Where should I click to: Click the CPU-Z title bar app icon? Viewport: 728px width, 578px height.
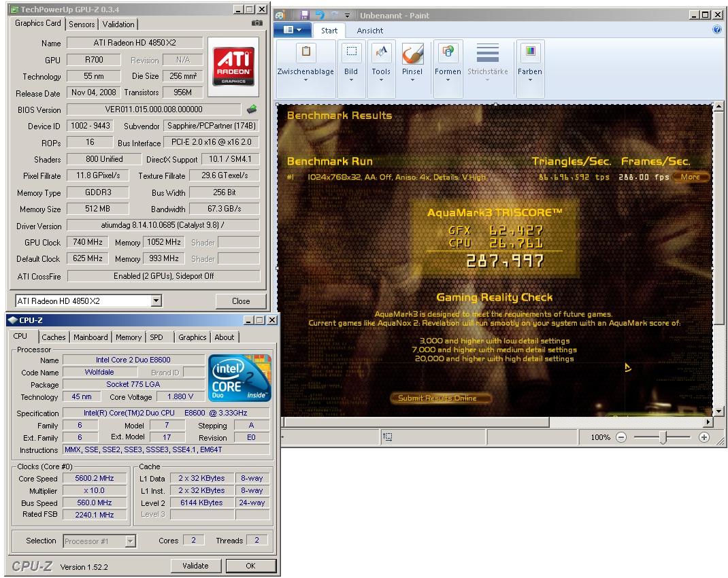click(x=12, y=320)
